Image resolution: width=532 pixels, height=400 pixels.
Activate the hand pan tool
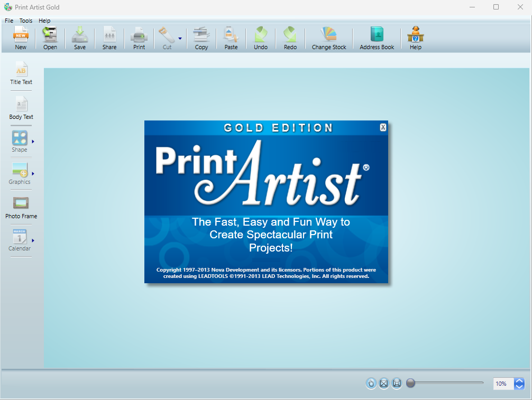pos(371,384)
